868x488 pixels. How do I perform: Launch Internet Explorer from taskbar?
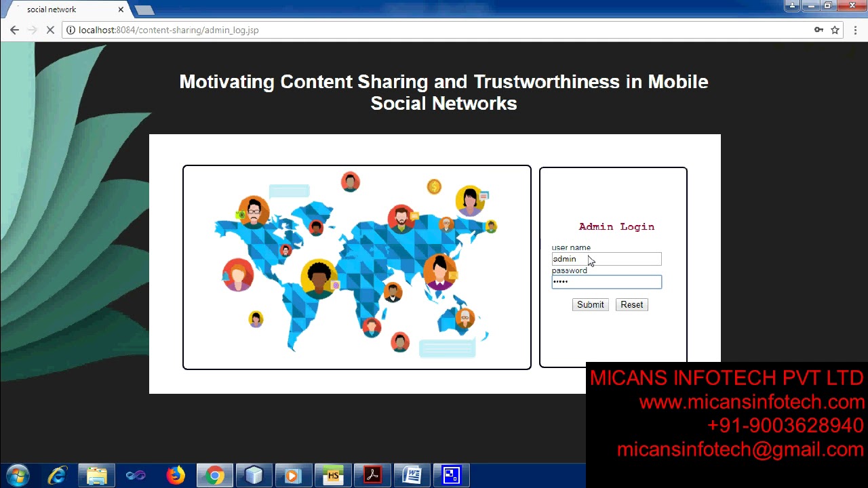tap(57, 476)
